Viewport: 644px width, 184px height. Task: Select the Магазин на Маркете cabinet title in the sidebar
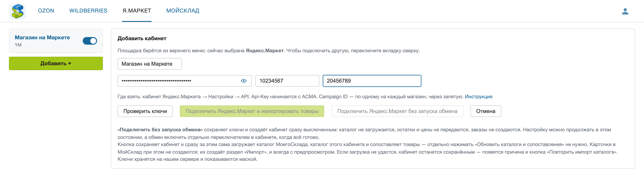coord(42,38)
